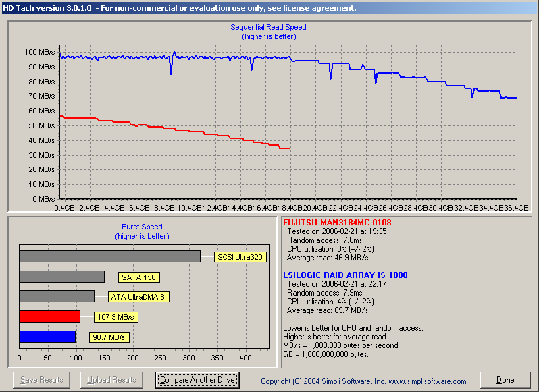Click the SCSI Ultra320 label
539x392 pixels.
coord(240,257)
